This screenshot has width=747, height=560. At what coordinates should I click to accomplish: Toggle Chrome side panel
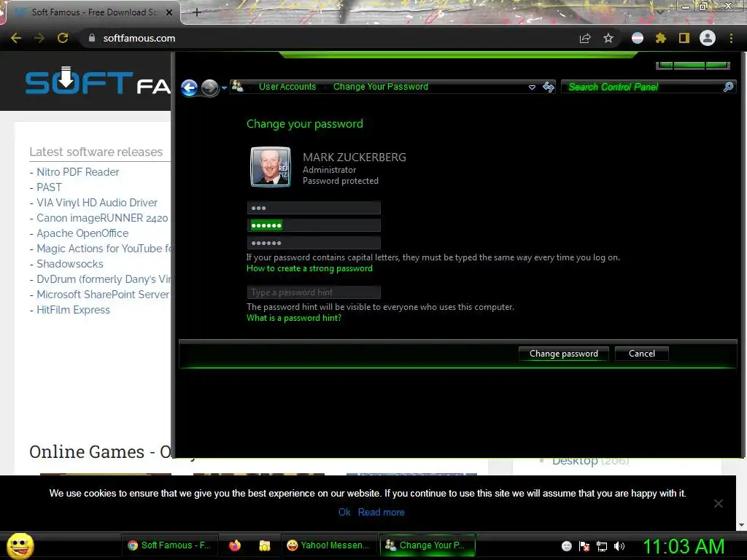pyautogui.click(x=684, y=38)
